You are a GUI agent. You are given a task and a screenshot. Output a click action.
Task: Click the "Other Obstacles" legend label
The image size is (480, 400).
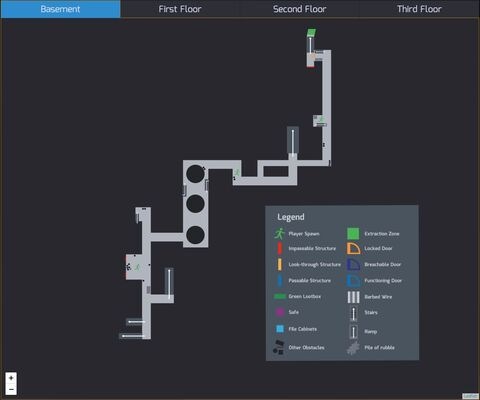click(x=306, y=347)
